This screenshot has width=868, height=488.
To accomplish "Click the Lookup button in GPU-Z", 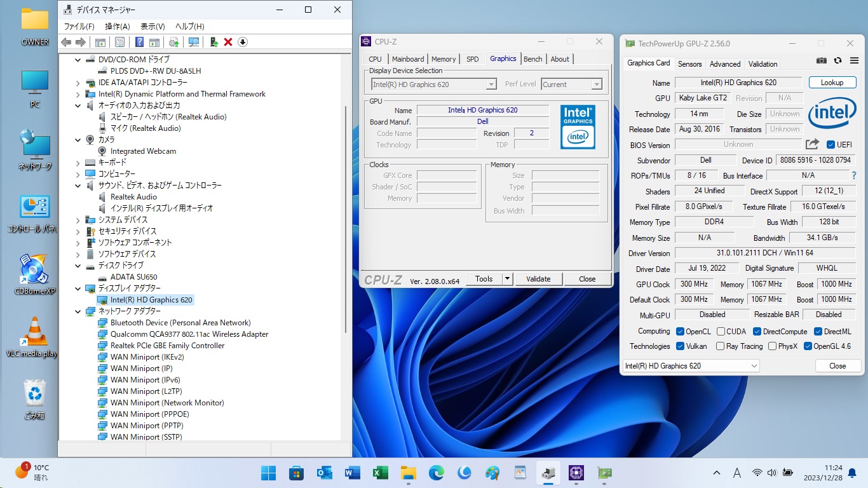I will (x=832, y=83).
